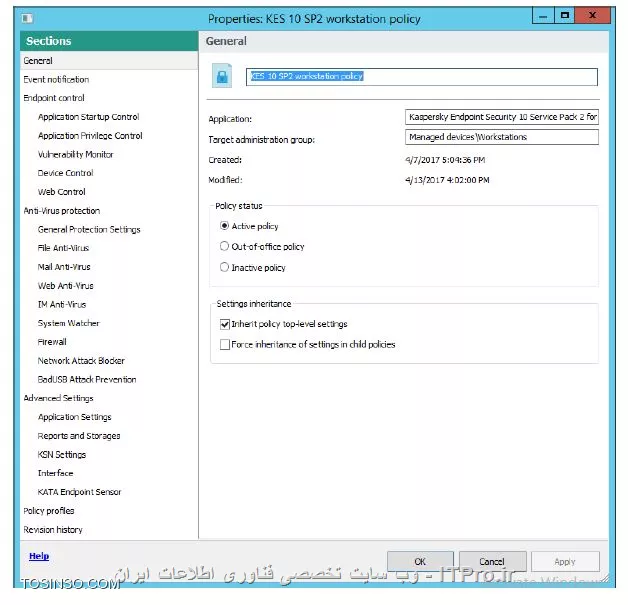
Task: Open Application Startup Control settings
Action: click(89, 117)
